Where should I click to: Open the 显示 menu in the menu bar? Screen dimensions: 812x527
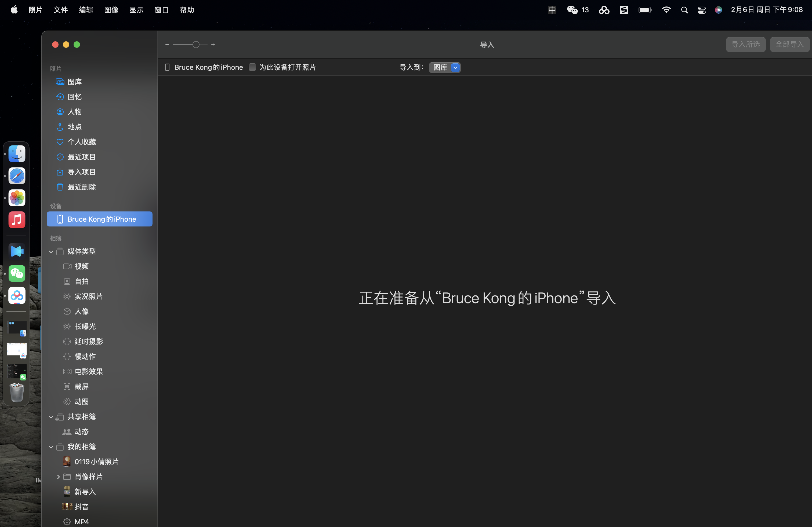[136, 10]
